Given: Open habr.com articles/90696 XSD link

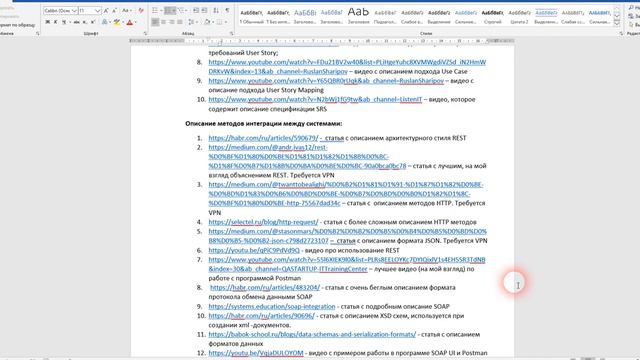Looking at the screenshot, I should 261,316.
